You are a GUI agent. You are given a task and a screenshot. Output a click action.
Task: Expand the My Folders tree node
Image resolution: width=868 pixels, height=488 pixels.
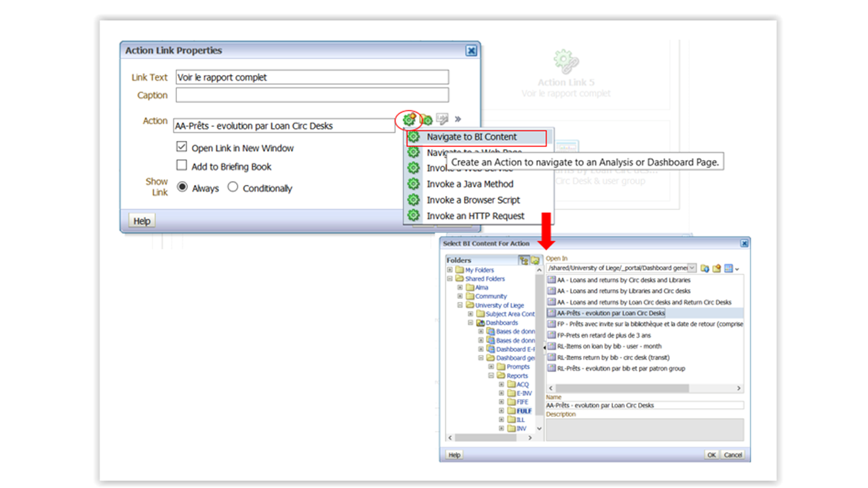tap(450, 270)
